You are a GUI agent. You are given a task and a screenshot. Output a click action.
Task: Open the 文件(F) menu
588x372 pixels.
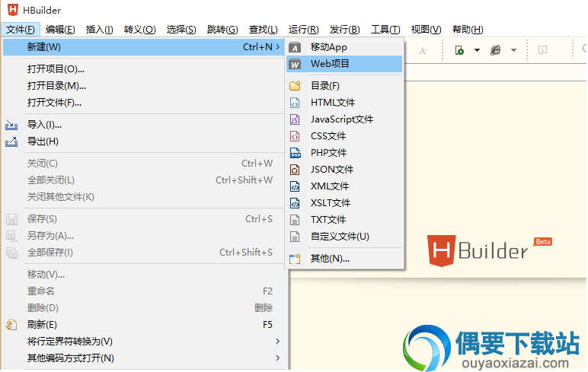click(x=21, y=29)
